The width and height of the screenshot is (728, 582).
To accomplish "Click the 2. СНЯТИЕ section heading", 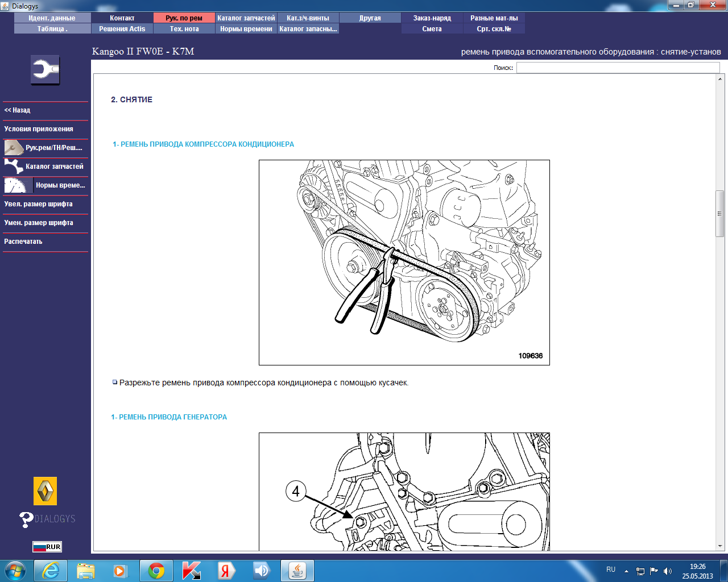I will (132, 99).
